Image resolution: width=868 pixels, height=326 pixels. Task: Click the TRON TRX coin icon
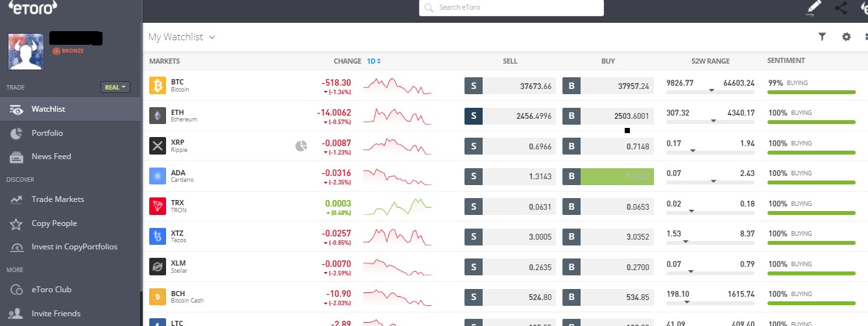point(158,207)
